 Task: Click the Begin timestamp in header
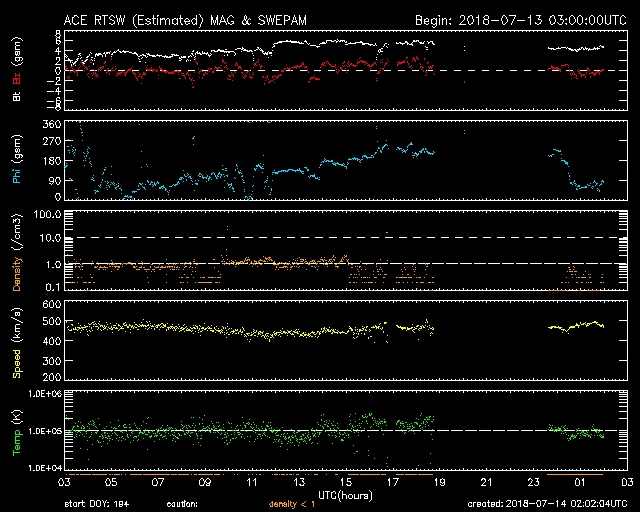coord(520,20)
